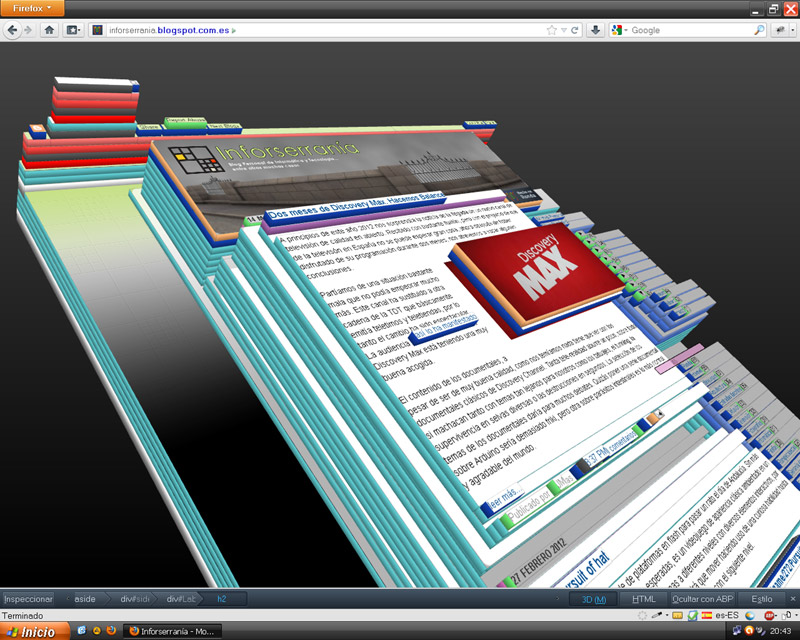The width and height of the screenshot is (800, 640).
Task: Toggle the Estilo style panel
Action: pos(761,599)
